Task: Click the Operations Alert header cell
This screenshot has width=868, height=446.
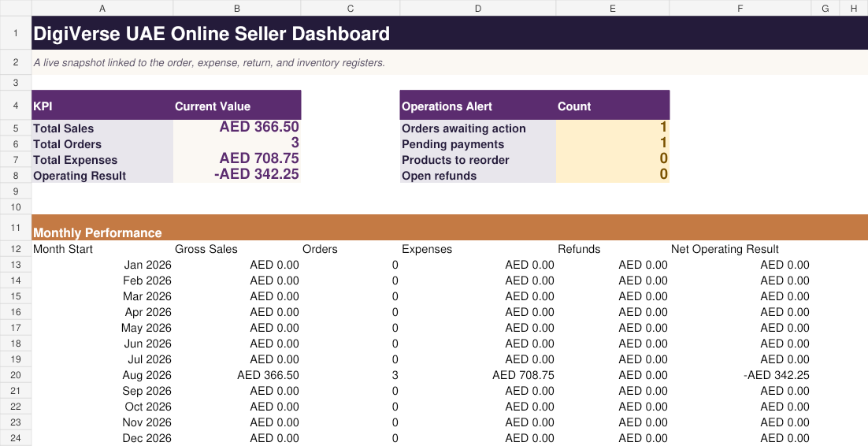Action: point(478,106)
